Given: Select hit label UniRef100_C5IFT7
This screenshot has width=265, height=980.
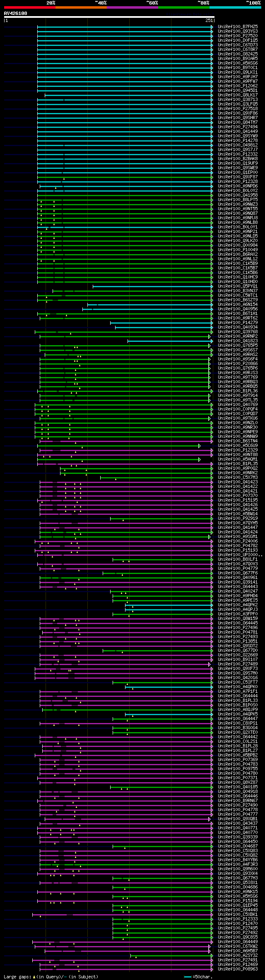Looking at the screenshot, I should tap(238, 682).
